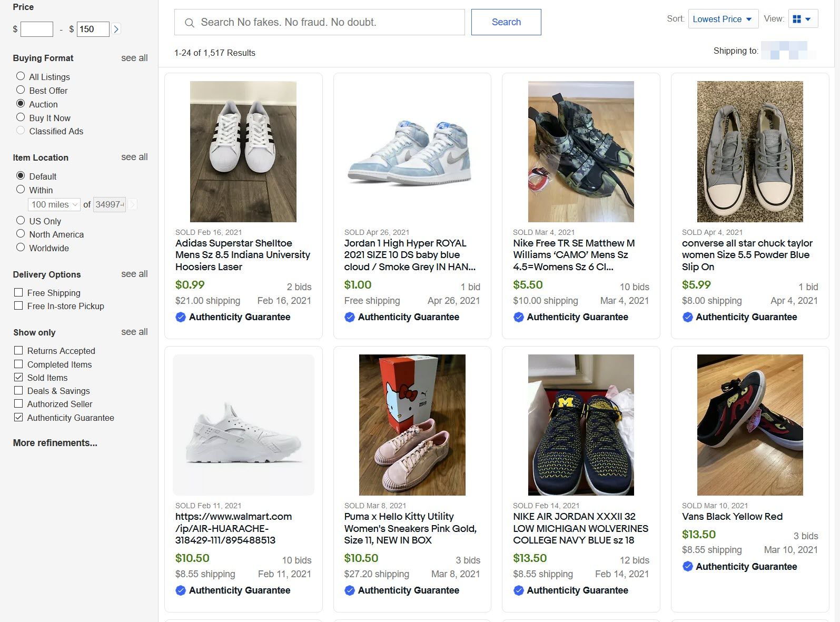
Task: Open Vans Black Yellow Red listing title
Action: point(732,517)
